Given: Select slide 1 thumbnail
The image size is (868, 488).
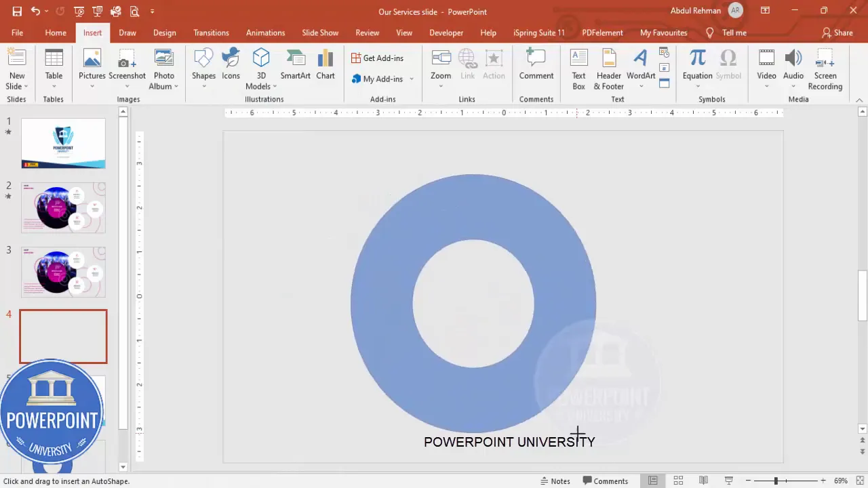Looking at the screenshot, I should coord(63,143).
